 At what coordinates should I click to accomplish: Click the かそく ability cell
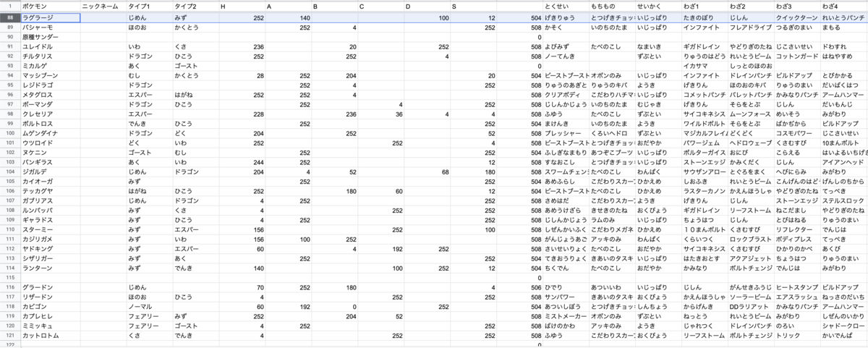[566, 27]
